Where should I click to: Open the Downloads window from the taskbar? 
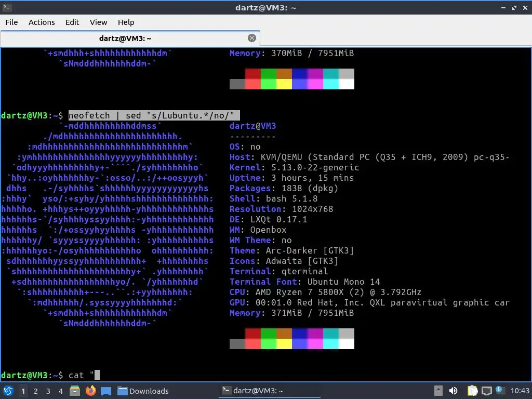(x=143, y=391)
